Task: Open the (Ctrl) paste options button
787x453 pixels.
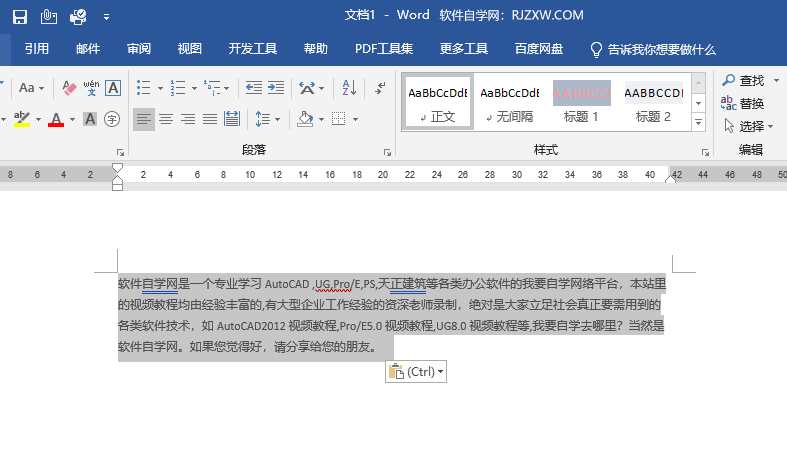Action: (416, 372)
